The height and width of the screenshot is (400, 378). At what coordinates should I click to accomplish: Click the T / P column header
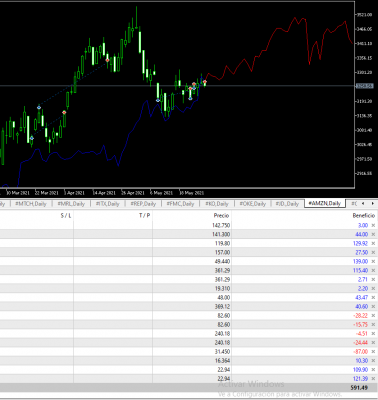click(144, 216)
